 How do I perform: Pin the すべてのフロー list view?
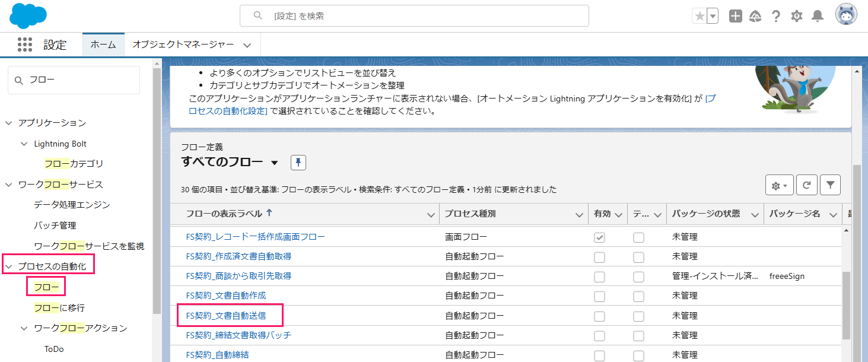(x=298, y=163)
